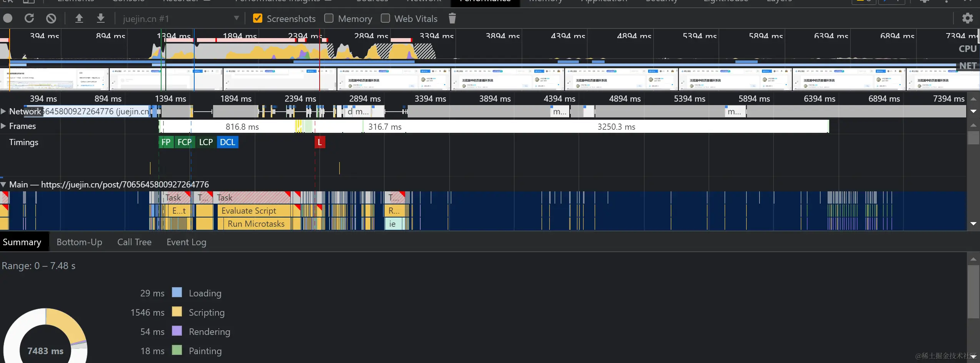Switch to the Call Tree tab
Viewport: 980px width, 363px height.
[x=134, y=242]
